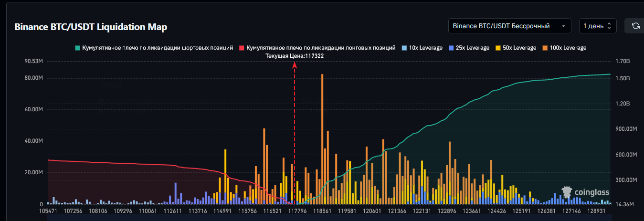Screen dimensions: 644x221
Task: Click the 40.00M left axis value
Action: tap(33, 141)
